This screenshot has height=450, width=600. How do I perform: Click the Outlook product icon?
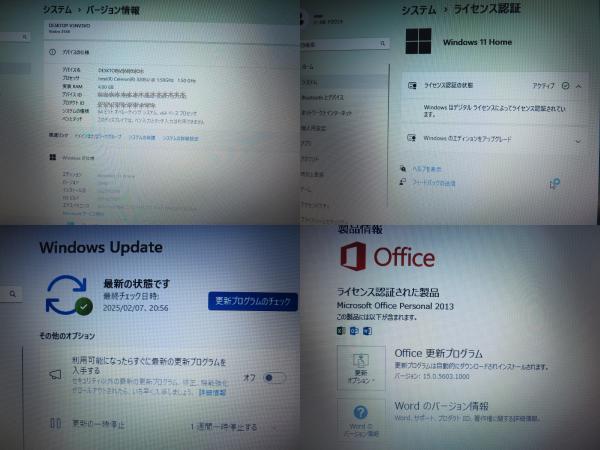click(354, 331)
